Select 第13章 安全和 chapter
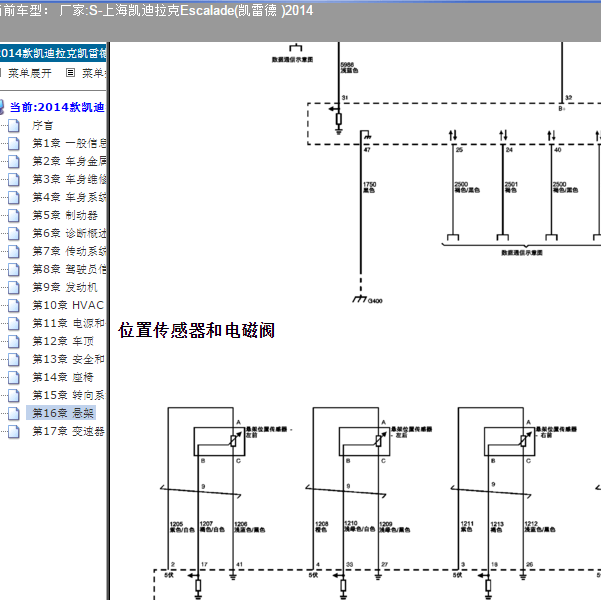601x600 pixels. (69, 360)
